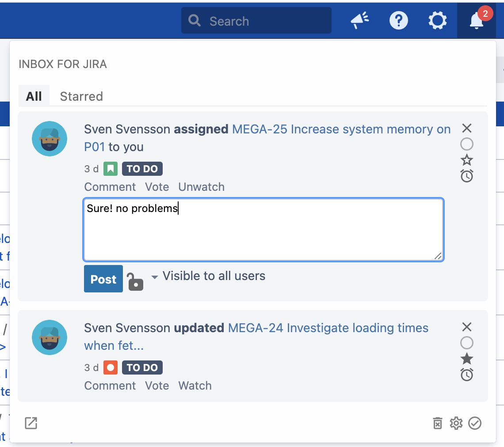Star the MEGA-25 notification
This screenshot has width=504, height=447.
pyautogui.click(x=467, y=159)
